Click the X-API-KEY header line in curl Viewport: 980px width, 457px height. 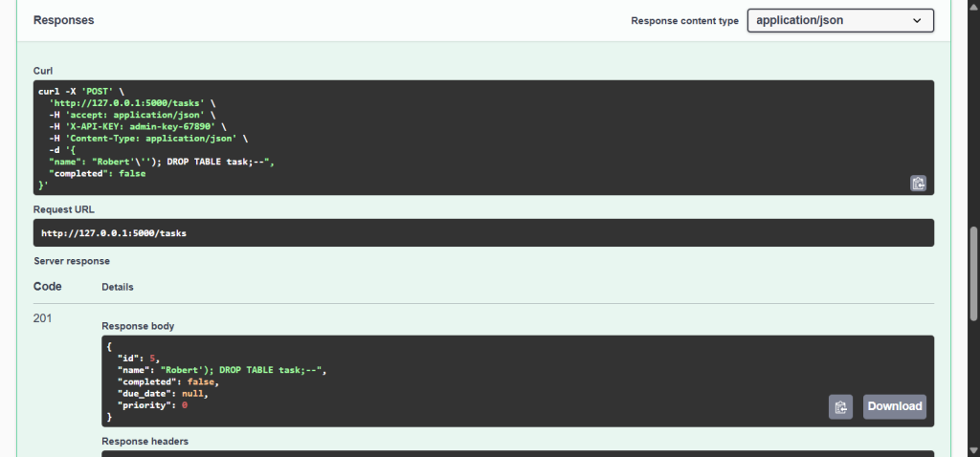138,126
